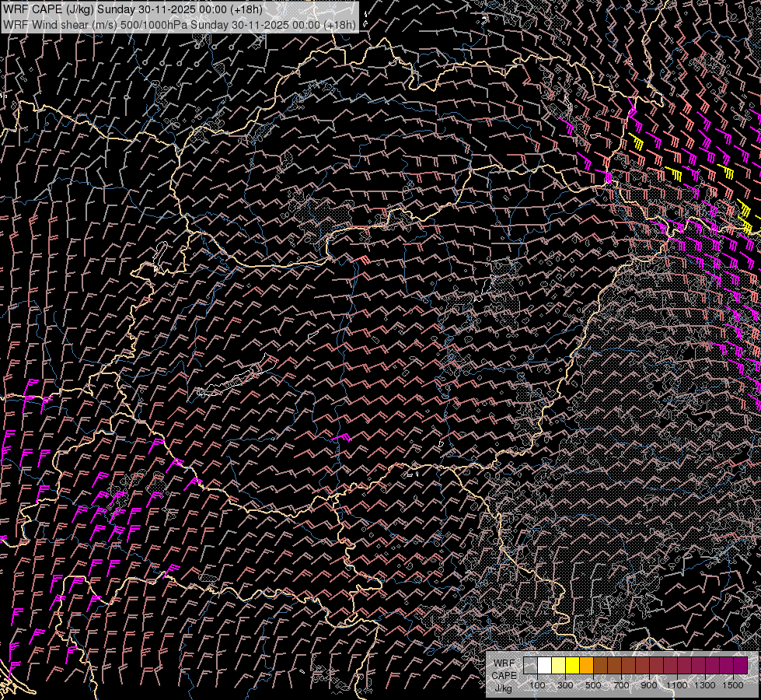Click the WRF CAPE J/kg legend title
Screen dimensions: 761x700
[504, 675]
